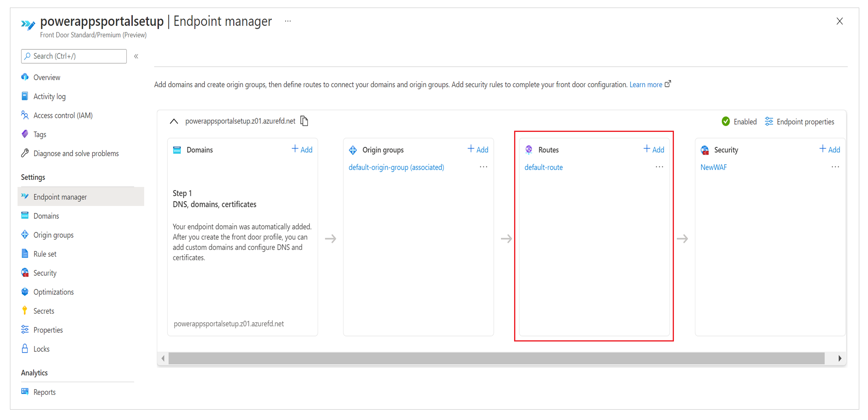Open the default-route link

pyautogui.click(x=544, y=167)
